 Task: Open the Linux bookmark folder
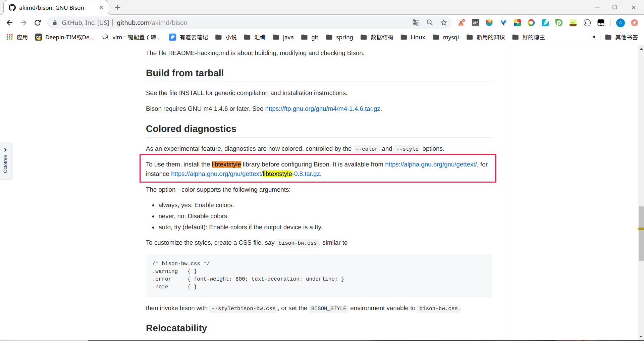pyautogui.click(x=413, y=37)
